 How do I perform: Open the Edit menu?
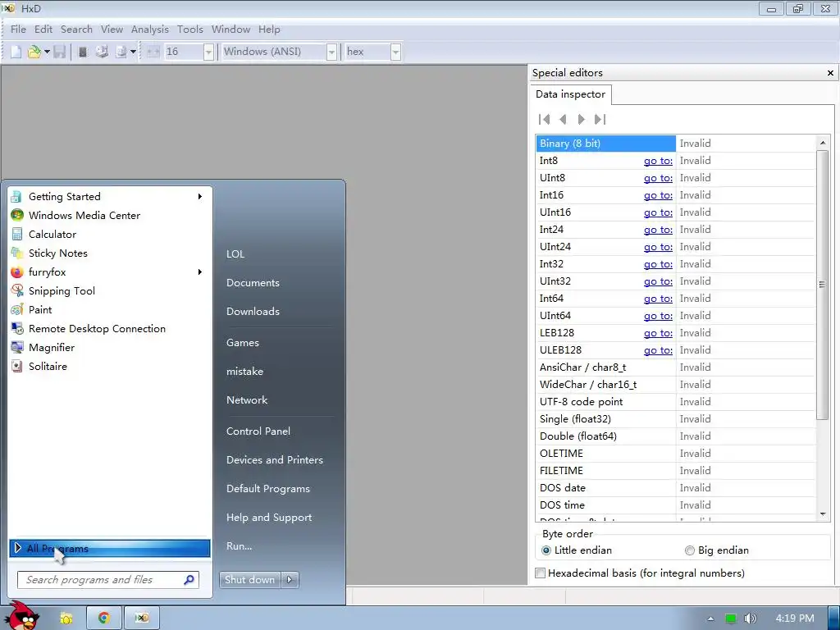pos(43,30)
